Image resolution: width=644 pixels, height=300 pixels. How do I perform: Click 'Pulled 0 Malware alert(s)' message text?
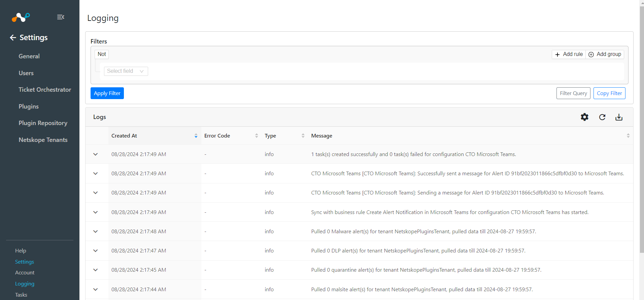click(423, 232)
